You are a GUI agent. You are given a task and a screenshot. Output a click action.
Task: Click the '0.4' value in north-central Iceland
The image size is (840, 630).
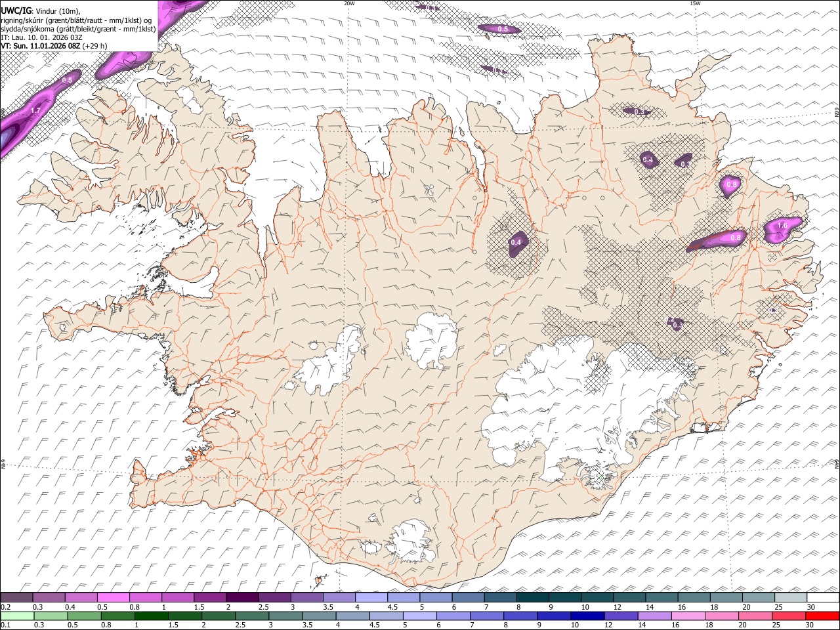516,243
